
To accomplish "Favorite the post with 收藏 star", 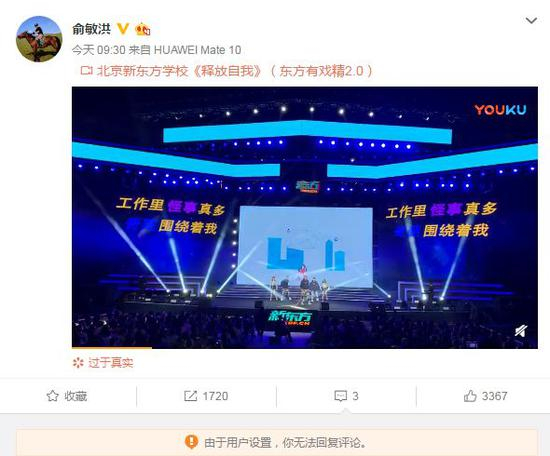I will coord(67,396).
